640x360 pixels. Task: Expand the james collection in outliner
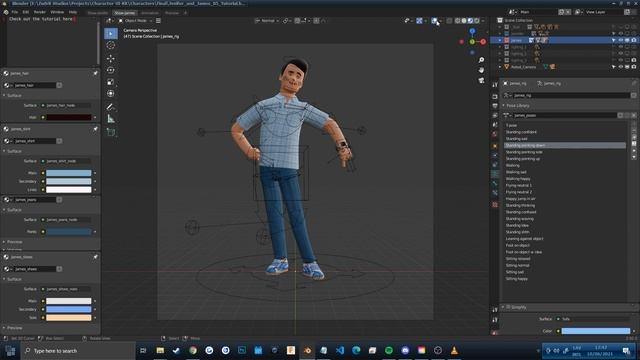click(x=500, y=40)
